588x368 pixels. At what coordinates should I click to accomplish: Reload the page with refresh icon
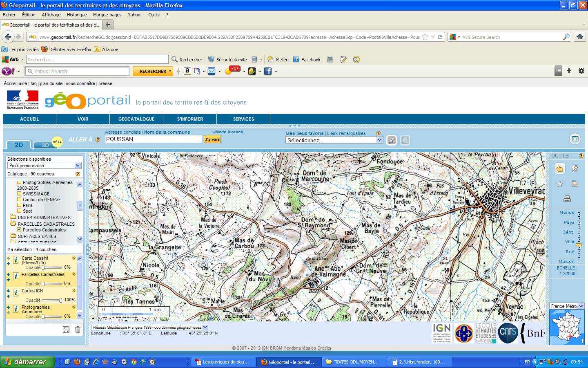pos(440,37)
